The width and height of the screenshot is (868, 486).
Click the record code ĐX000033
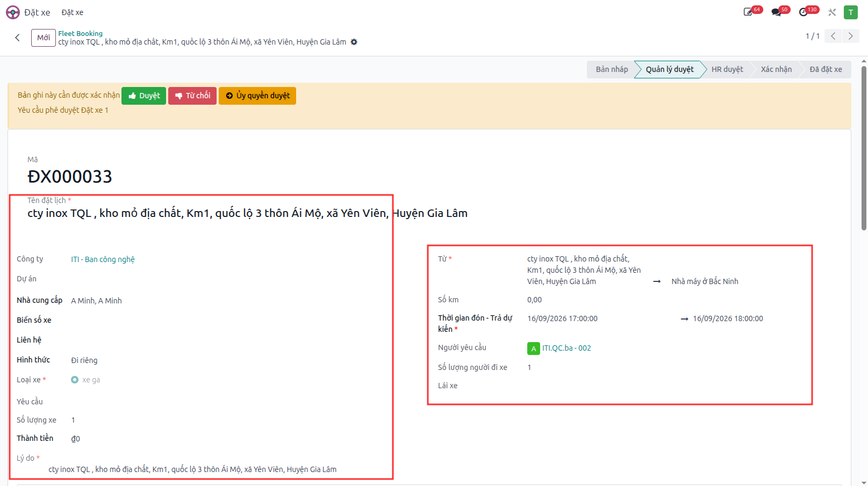coord(70,176)
